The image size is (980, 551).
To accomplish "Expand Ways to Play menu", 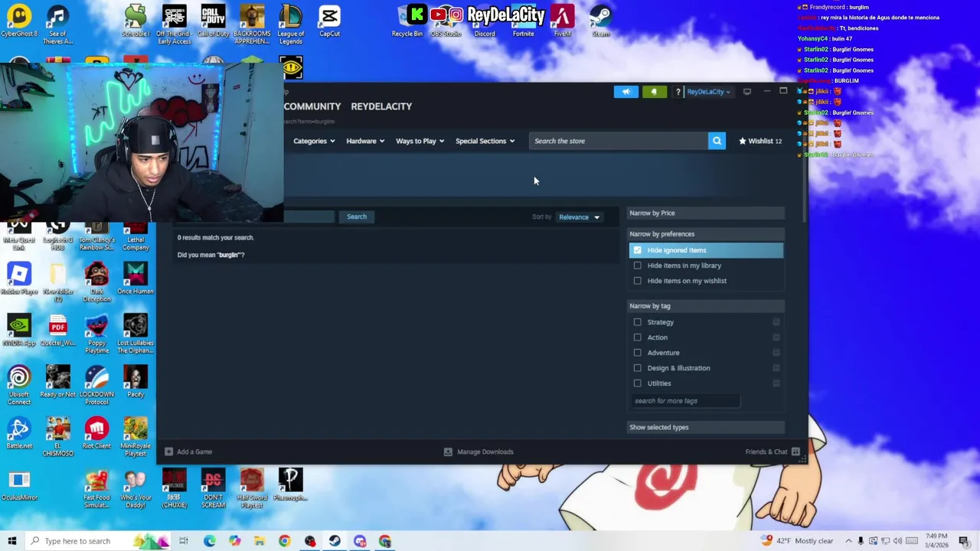I will tap(420, 141).
